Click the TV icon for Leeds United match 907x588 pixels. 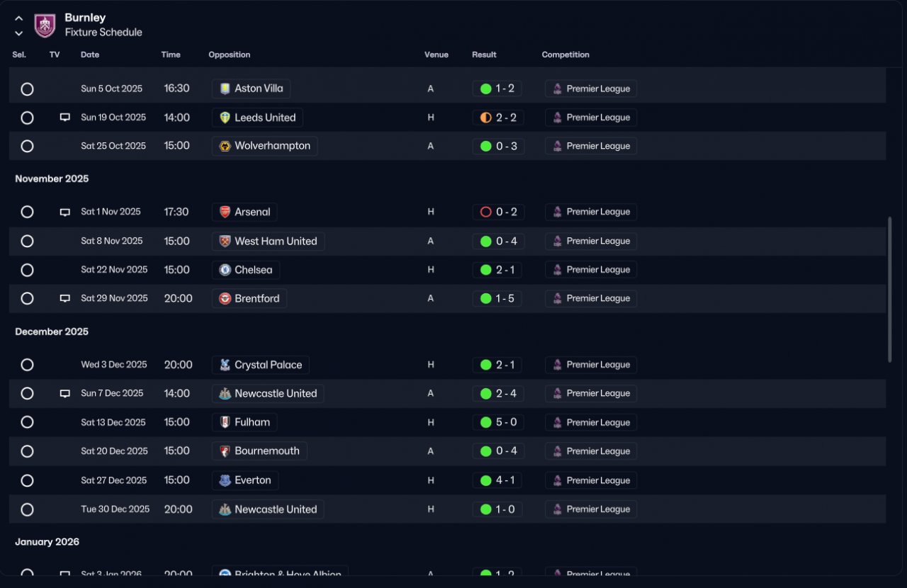pos(65,118)
